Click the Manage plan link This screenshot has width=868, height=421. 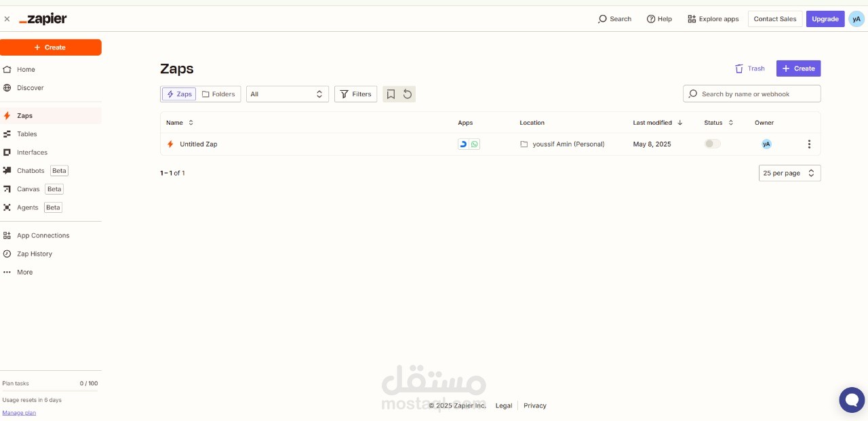[x=19, y=412]
